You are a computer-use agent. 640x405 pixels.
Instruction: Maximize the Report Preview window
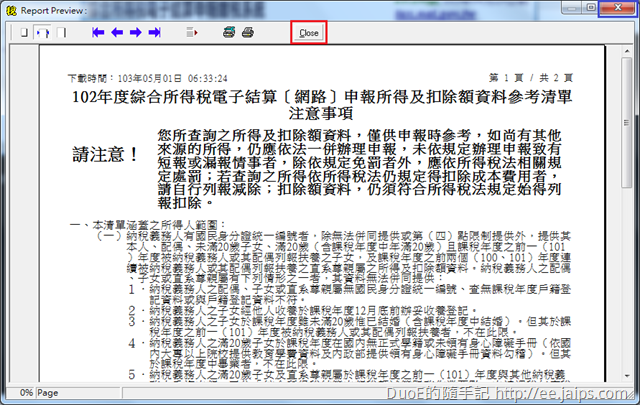click(590, 7)
